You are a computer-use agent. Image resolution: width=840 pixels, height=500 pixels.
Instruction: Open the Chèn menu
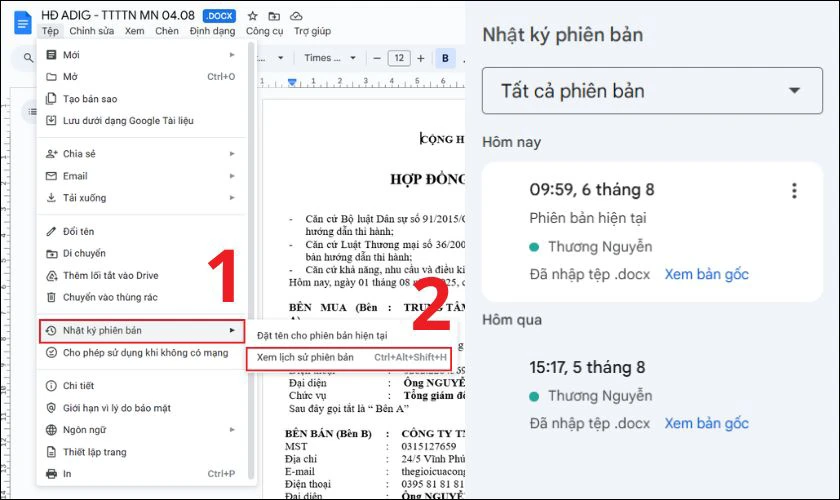[x=167, y=31]
